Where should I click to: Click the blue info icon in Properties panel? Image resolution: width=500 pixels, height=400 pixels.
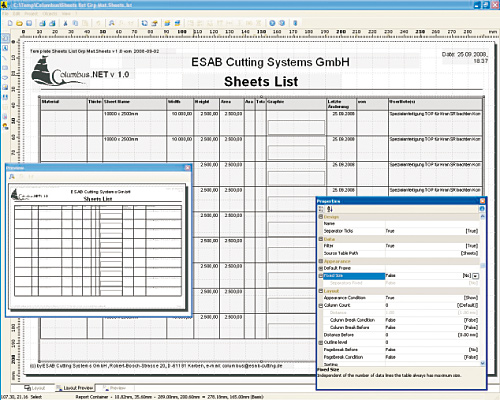coord(482,209)
